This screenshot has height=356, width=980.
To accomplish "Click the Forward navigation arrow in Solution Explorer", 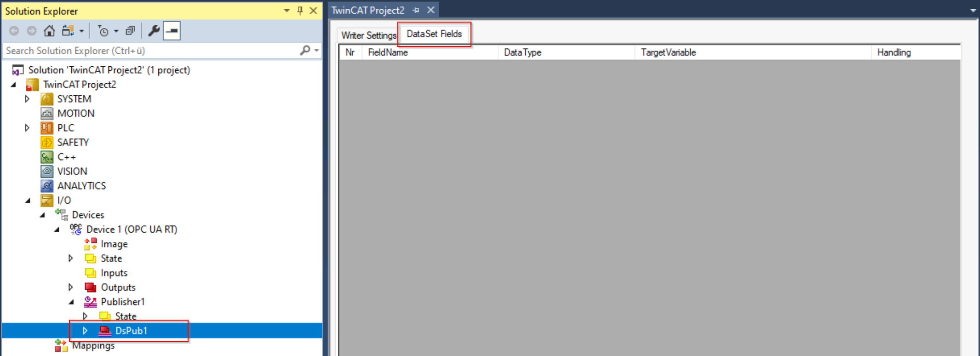I will 32,31.
